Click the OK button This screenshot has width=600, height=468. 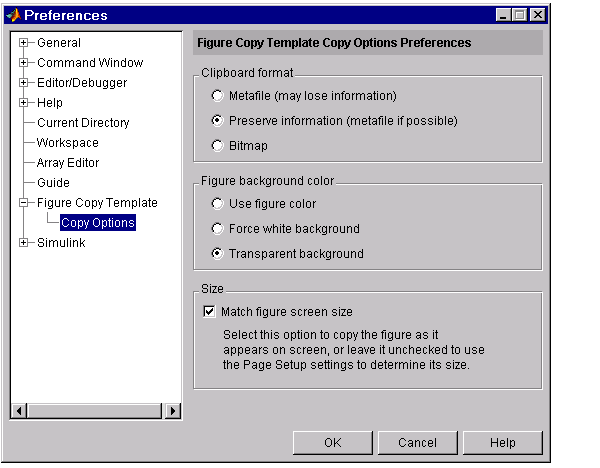coord(332,442)
